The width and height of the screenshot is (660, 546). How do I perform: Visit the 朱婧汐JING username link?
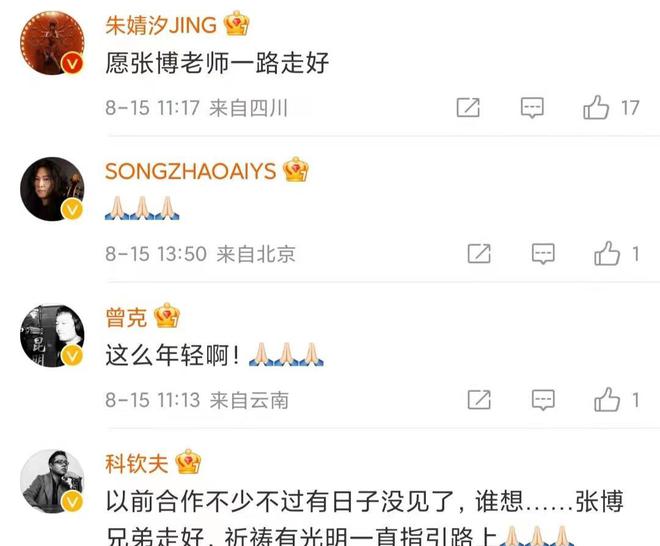pyautogui.click(x=161, y=25)
